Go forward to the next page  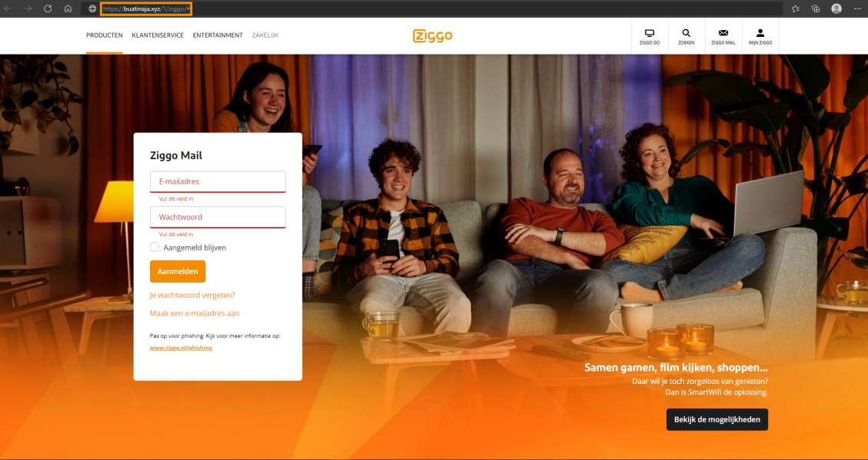coord(28,9)
